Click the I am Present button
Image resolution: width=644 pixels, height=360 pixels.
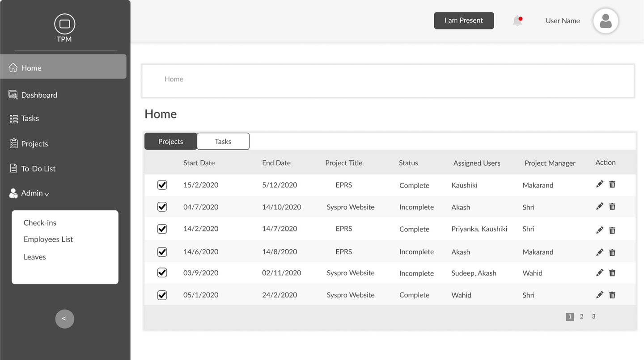coord(464,21)
